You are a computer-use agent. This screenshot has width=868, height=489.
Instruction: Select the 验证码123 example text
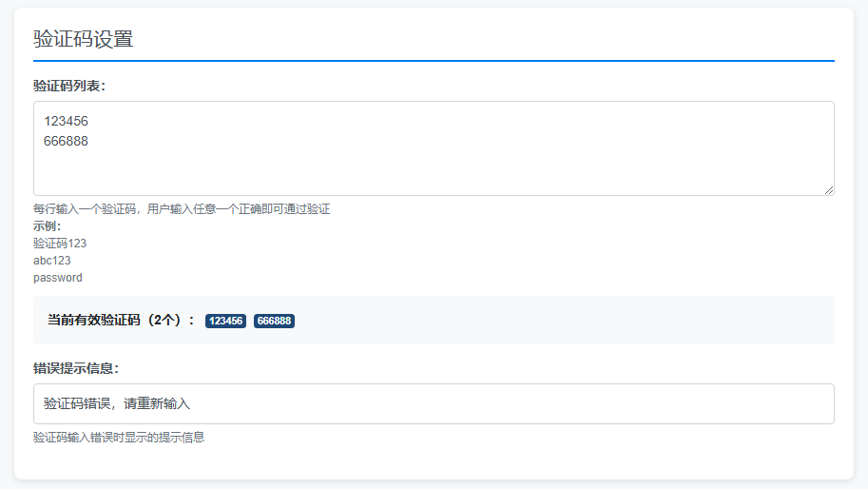pos(60,244)
